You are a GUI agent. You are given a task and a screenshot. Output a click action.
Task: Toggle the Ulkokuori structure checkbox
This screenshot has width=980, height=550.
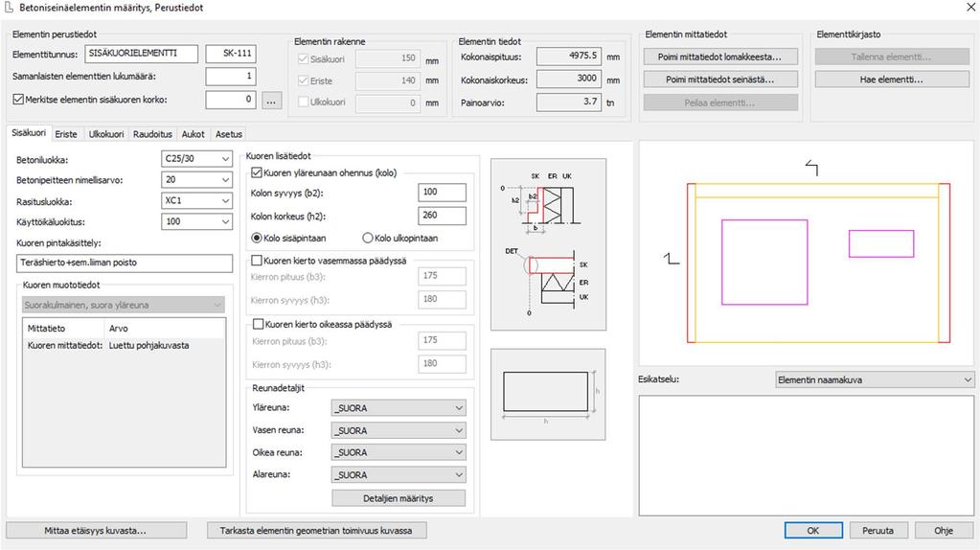coord(303,102)
